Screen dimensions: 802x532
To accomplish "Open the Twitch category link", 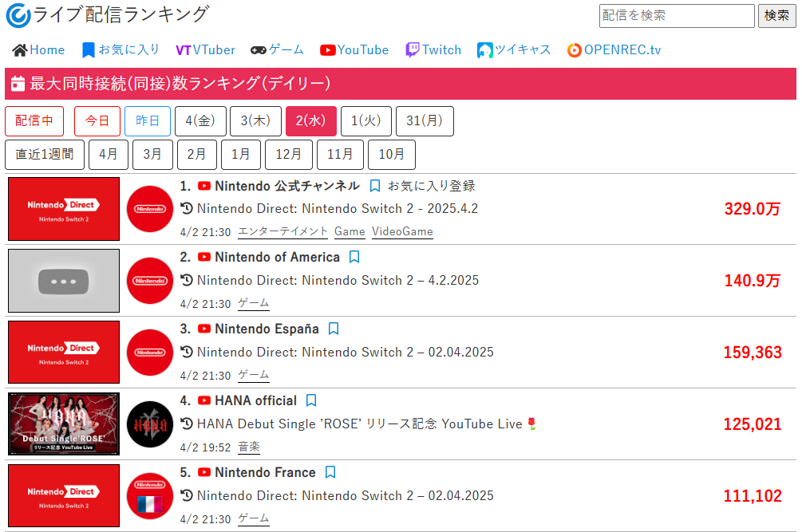I will pos(433,49).
